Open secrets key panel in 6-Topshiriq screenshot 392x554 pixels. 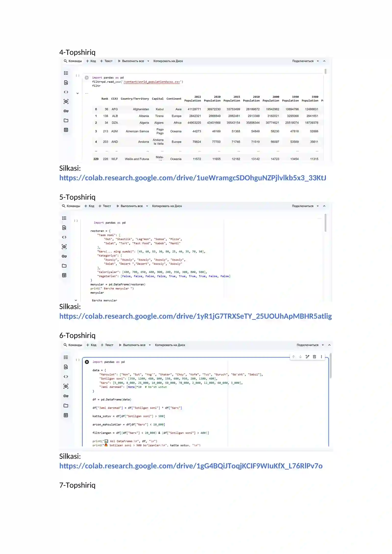66,396
